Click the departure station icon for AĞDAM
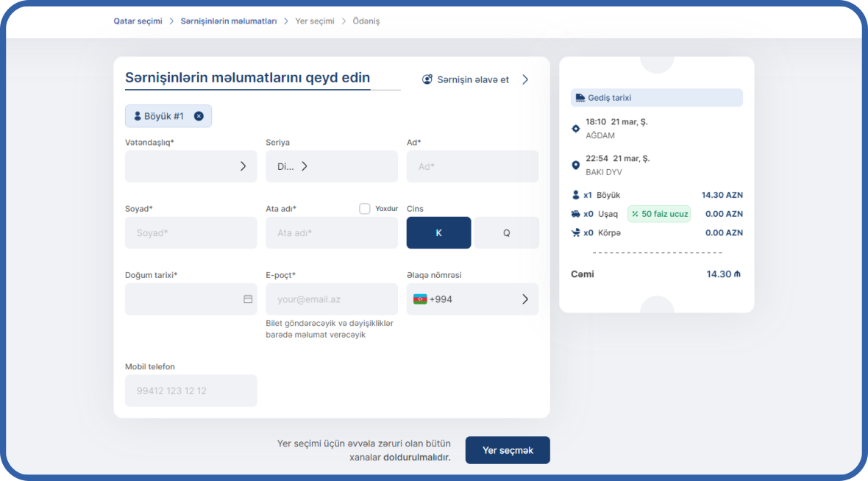This screenshot has height=481, width=868. (576, 129)
